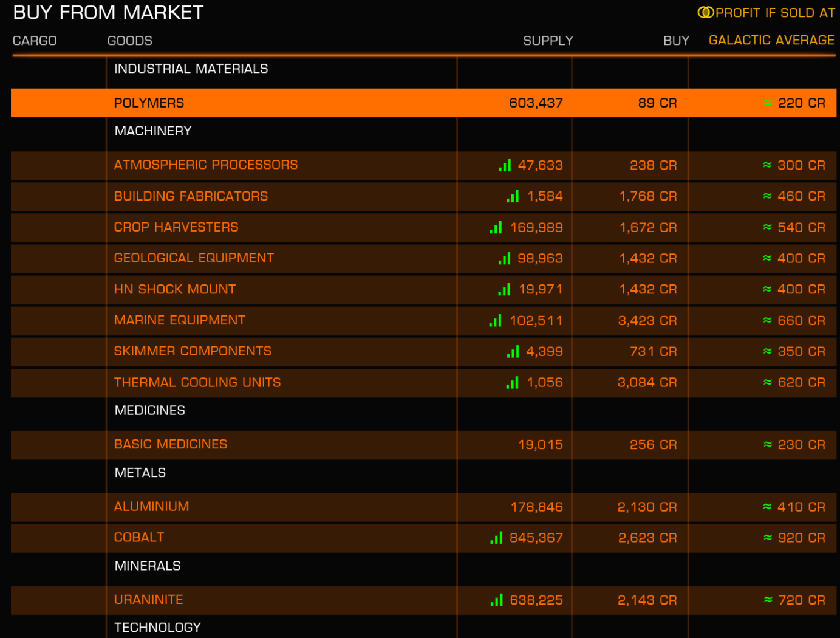Click the approximate symbol next to 300 CR
The height and width of the screenshot is (638, 840).
point(768,165)
